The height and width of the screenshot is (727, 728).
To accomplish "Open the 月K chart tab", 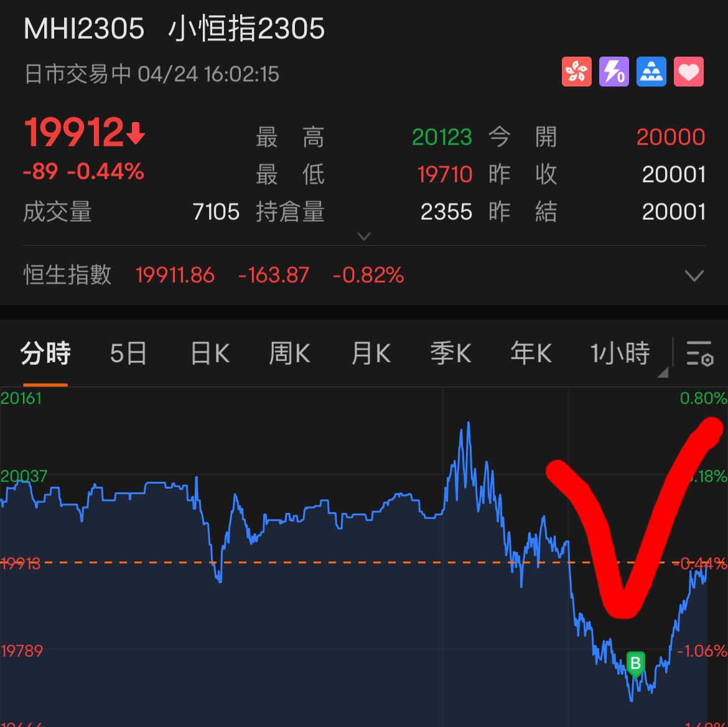I will tap(370, 354).
